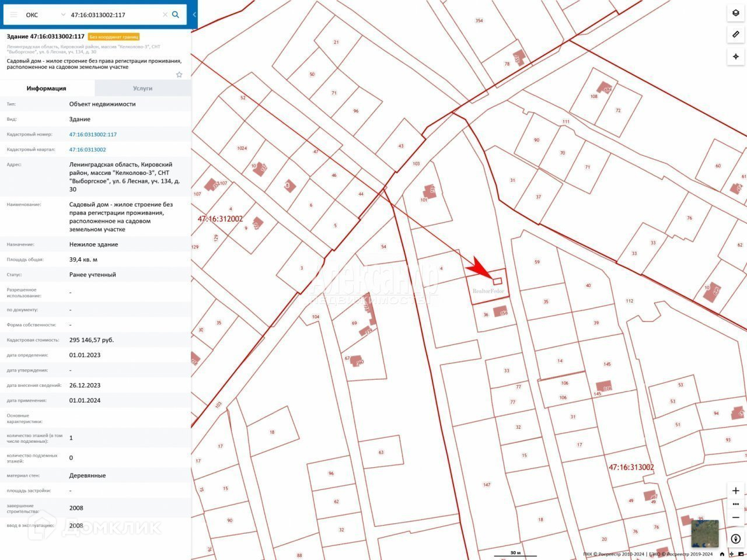This screenshot has width=747, height=560.
Task: Open cadastral number link 47:16:0313002:117
Action: point(93,134)
